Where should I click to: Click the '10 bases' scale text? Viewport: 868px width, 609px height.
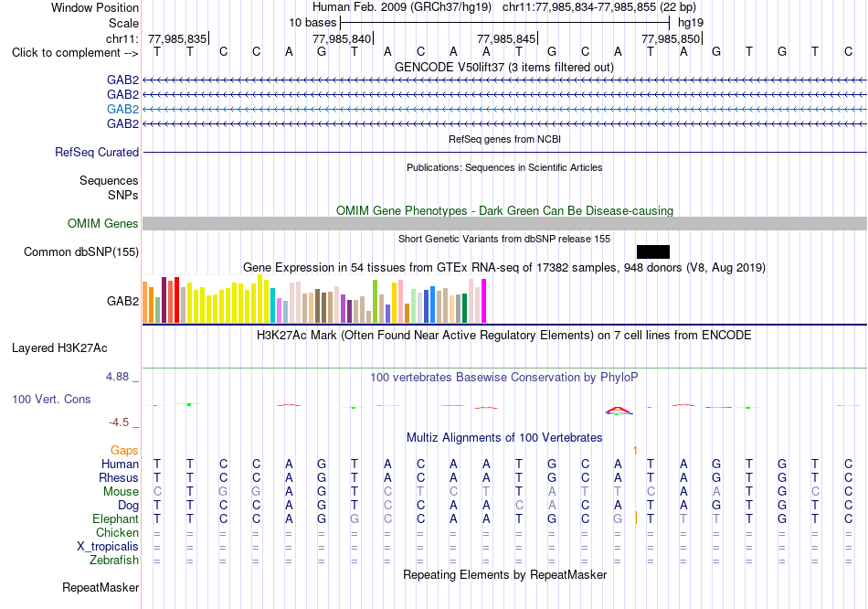[312, 23]
